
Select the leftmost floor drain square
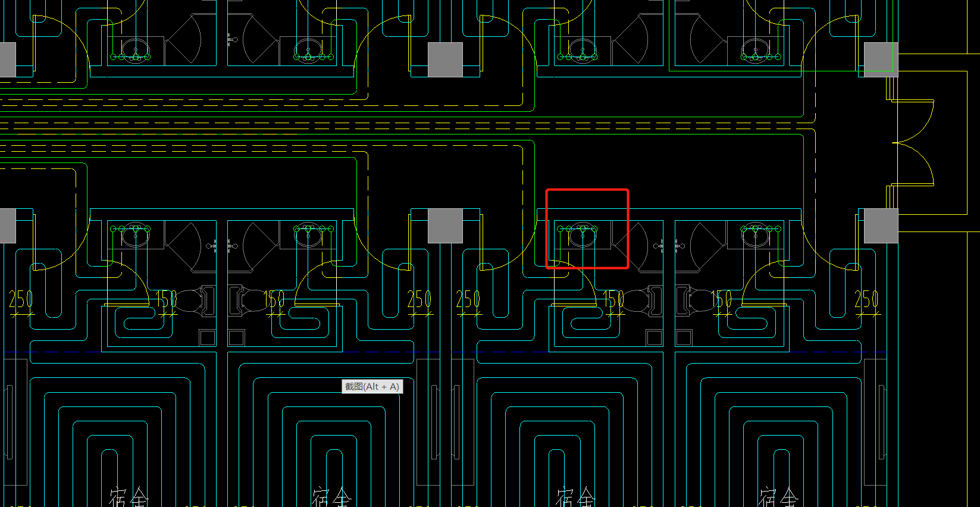click(x=208, y=338)
